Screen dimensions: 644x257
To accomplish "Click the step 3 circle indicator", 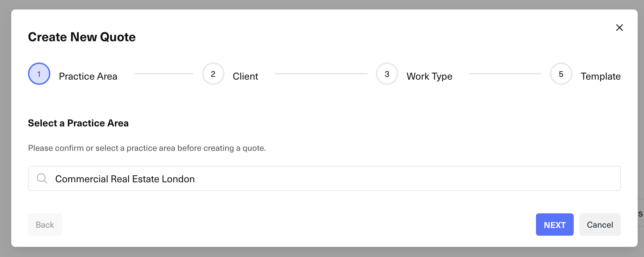I will pos(387,74).
